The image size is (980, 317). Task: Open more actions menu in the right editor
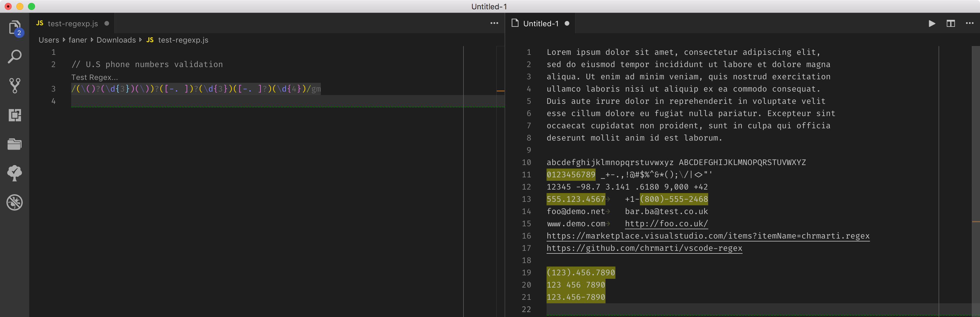970,23
